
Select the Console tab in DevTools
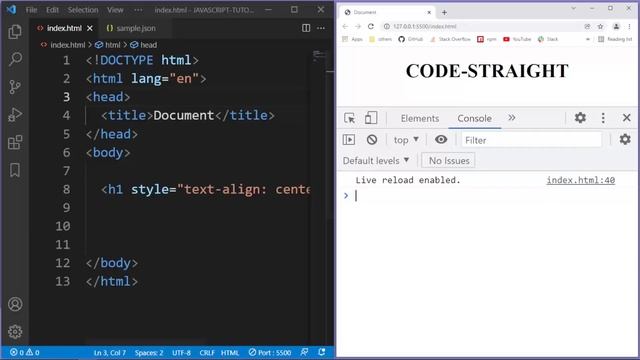(474, 118)
